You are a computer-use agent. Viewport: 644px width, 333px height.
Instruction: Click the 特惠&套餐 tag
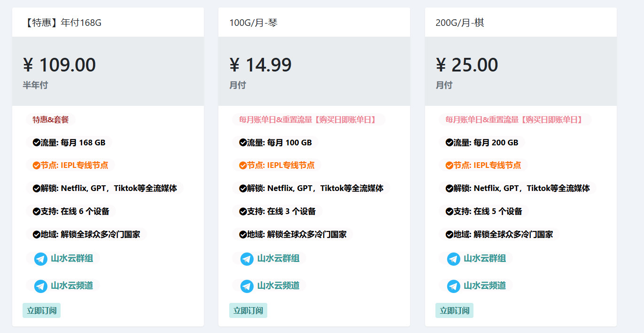click(51, 120)
